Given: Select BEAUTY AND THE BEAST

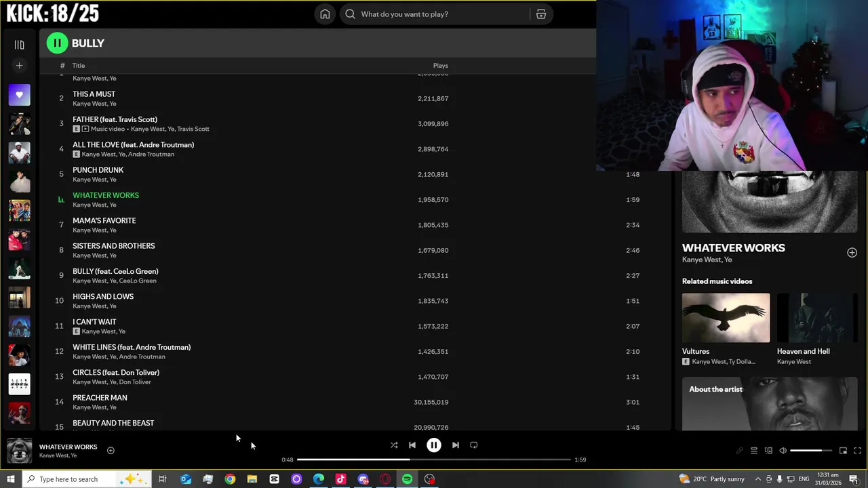Looking at the screenshot, I should tap(113, 423).
